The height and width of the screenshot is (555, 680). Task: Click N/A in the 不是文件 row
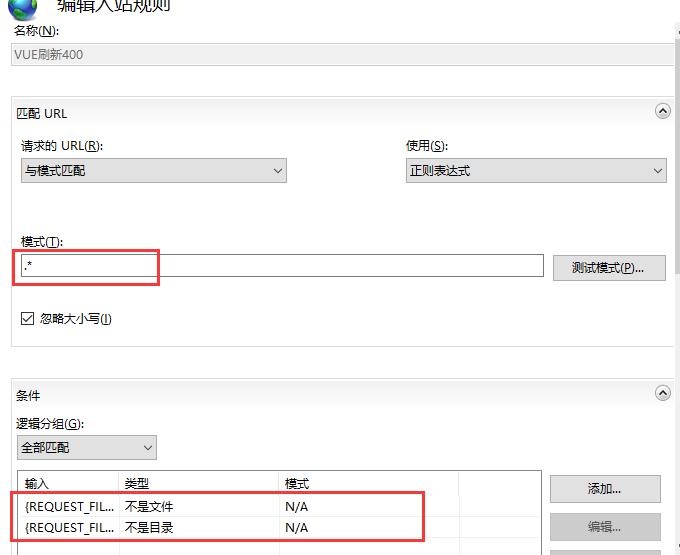(x=297, y=506)
